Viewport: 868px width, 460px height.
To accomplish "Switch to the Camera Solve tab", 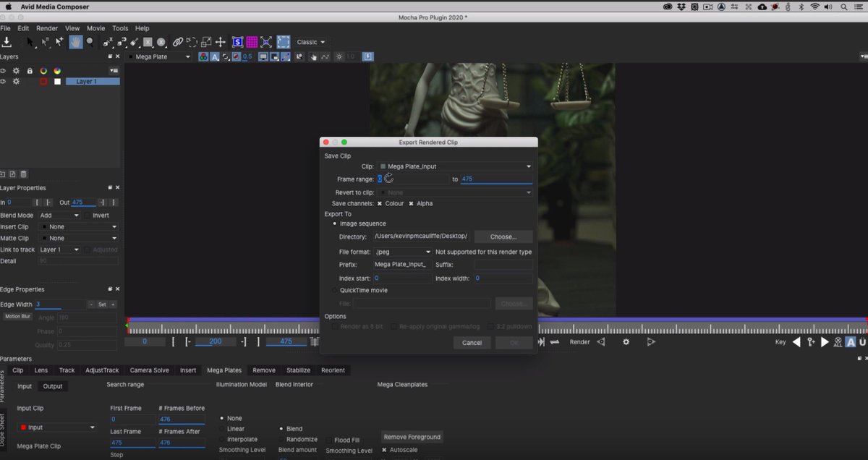I will (x=150, y=370).
